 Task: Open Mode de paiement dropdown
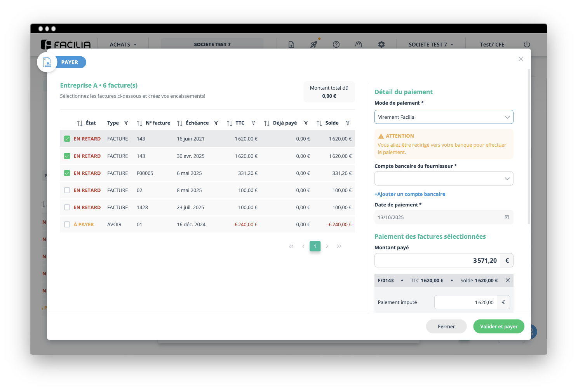[x=444, y=117]
